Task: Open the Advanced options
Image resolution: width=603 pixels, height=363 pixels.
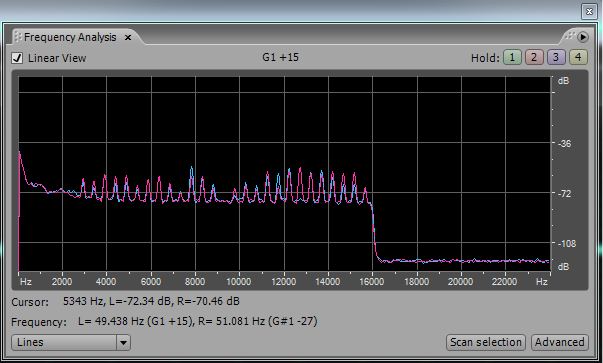Action: (560, 342)
